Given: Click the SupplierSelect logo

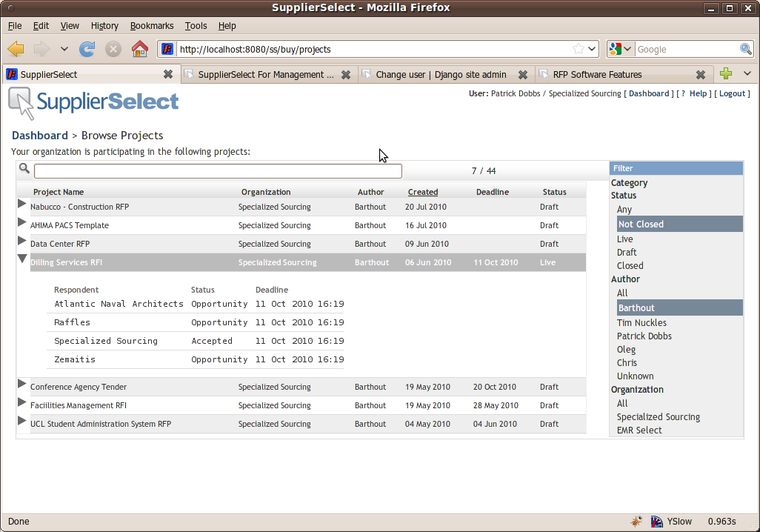Looking at the screenshot, I should coord(93,103).
